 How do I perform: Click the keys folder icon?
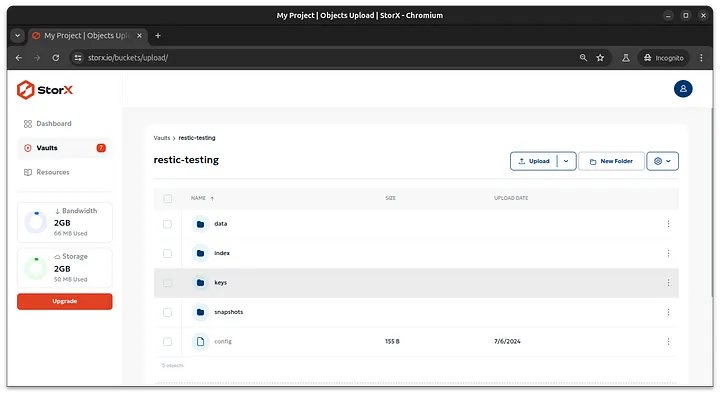coord(200,283)
